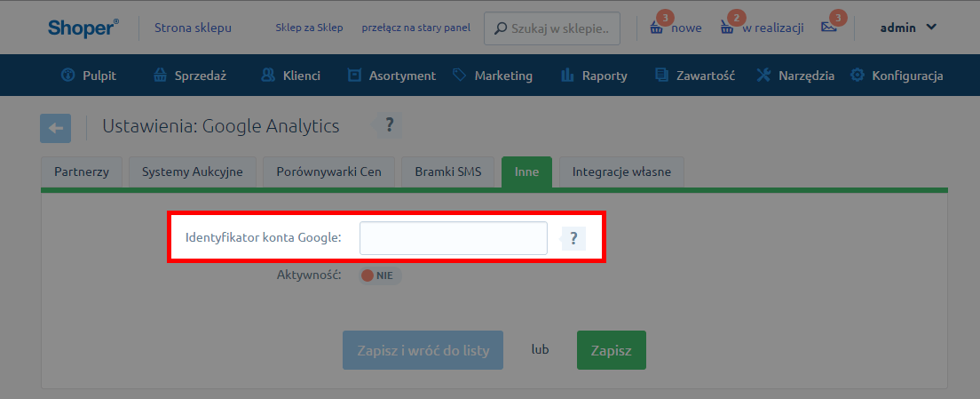Screen dimensions: 980x399
Task: Click the 'w realizacji' orders label
Action: (772, 28)
